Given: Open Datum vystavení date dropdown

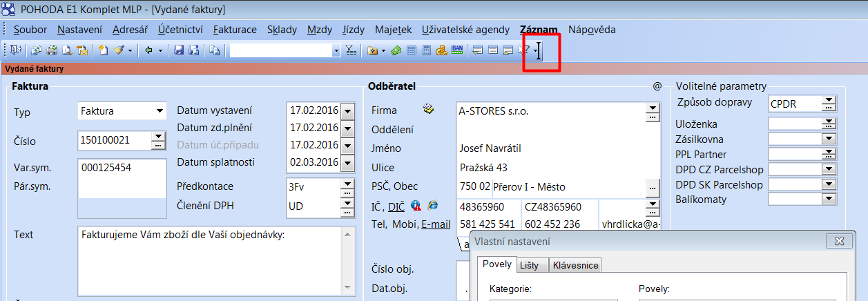Looking at the screenshot, I should click(347, 110).
